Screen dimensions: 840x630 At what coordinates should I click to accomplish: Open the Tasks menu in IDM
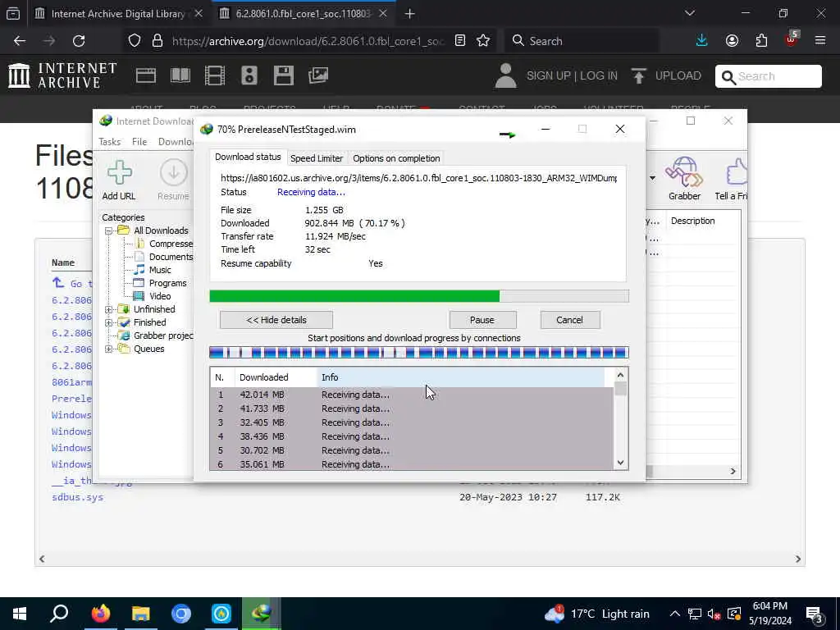tap(109, 142)
